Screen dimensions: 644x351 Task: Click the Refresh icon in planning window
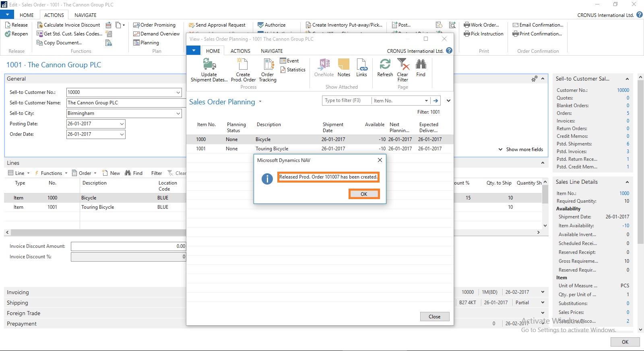click(385, 65)
